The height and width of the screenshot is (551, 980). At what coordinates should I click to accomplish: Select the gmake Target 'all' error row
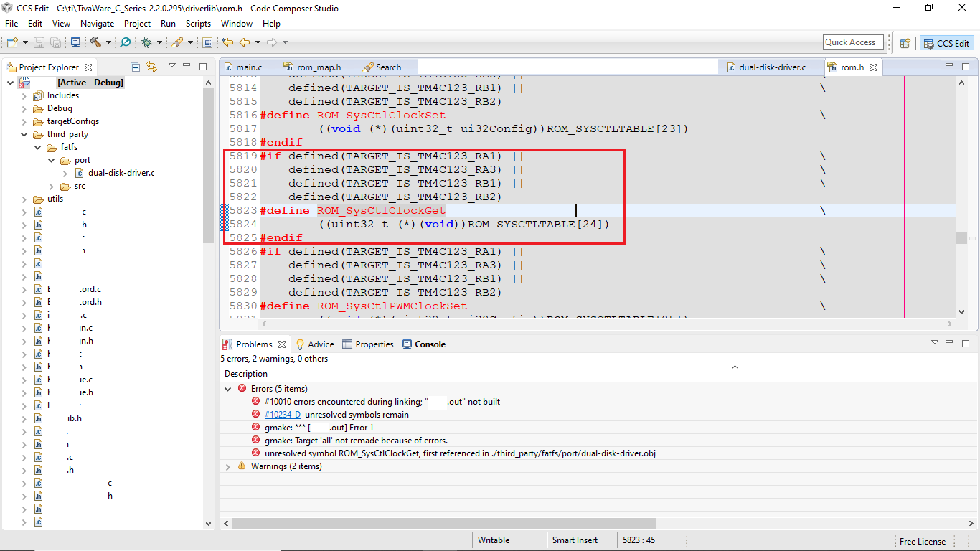point(356,441)
